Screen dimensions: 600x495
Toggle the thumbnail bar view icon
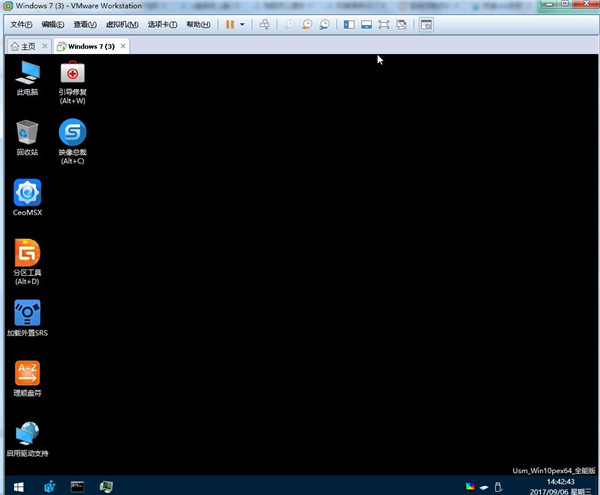coord(367,24)
